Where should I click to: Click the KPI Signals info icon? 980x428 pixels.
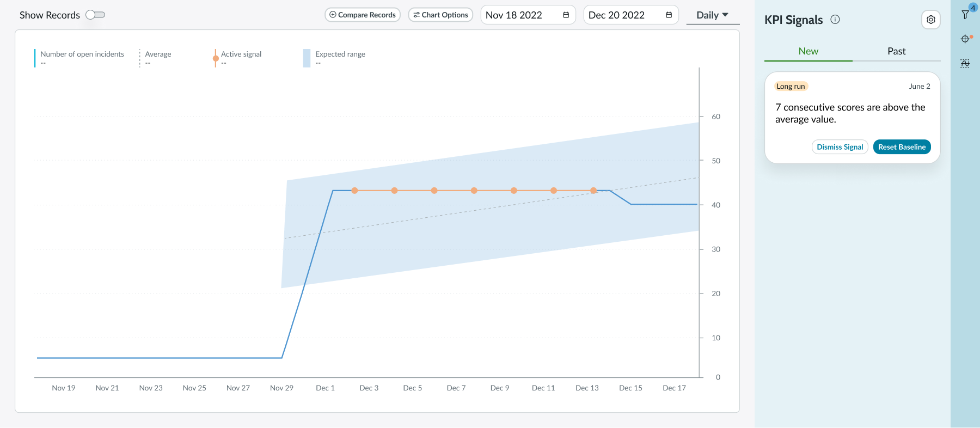click(x=835, y=20)
